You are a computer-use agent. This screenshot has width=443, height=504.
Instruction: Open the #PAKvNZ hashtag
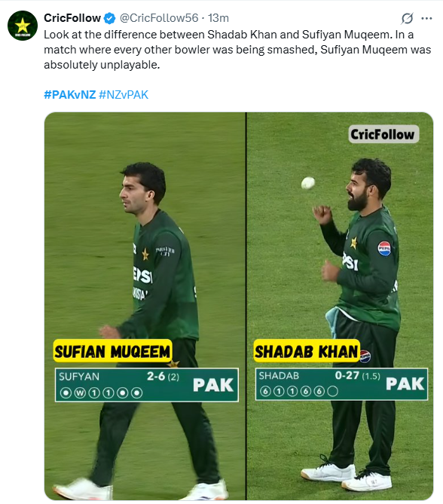[x=70, y=94]
